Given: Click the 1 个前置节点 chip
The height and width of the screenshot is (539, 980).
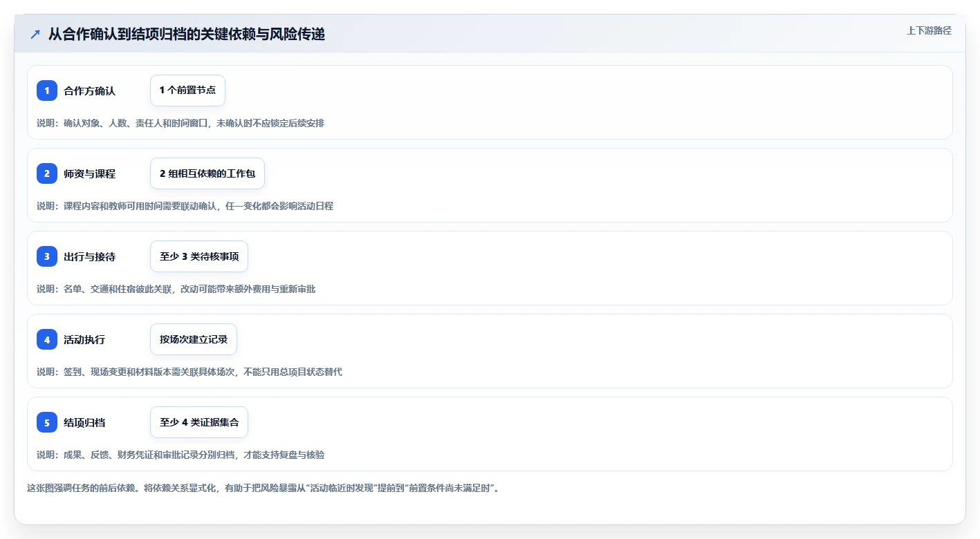Looking at the screenshot, I should click(187, 91).
